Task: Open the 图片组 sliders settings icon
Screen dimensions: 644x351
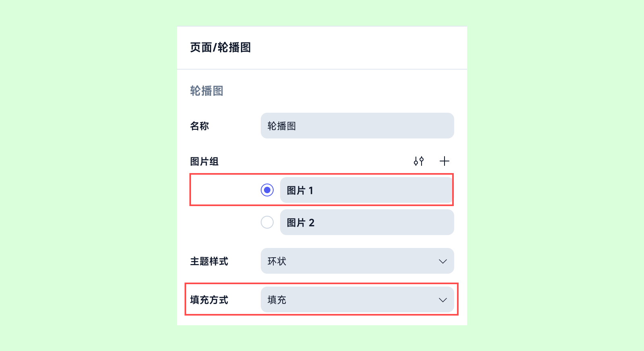Action: coord(419,161)
